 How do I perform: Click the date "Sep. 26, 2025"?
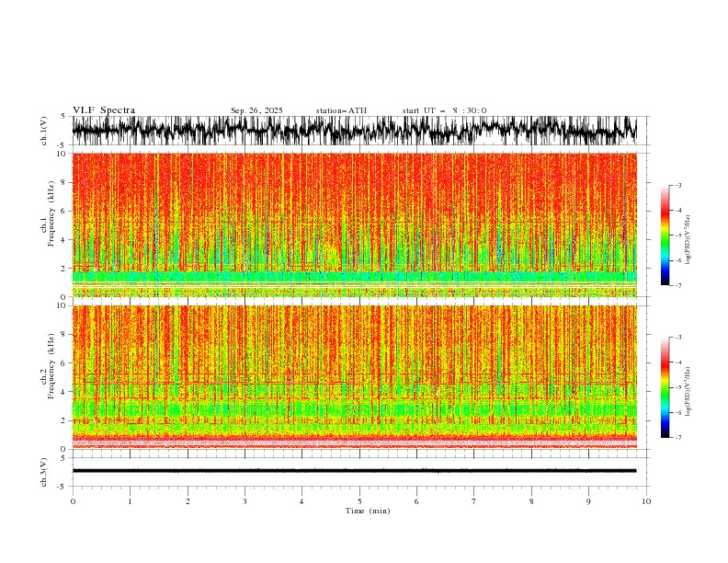(256, 110)
